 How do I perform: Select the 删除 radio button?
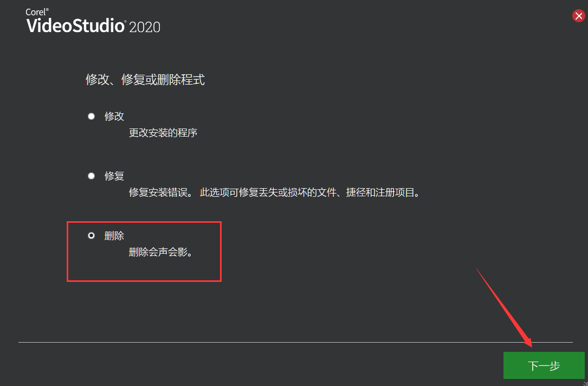[91, 236]
